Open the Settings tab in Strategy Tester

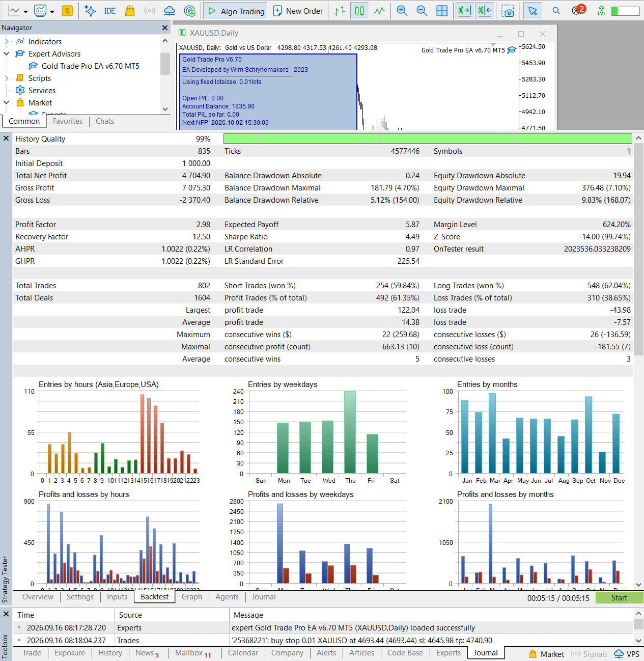click(80, 597)
